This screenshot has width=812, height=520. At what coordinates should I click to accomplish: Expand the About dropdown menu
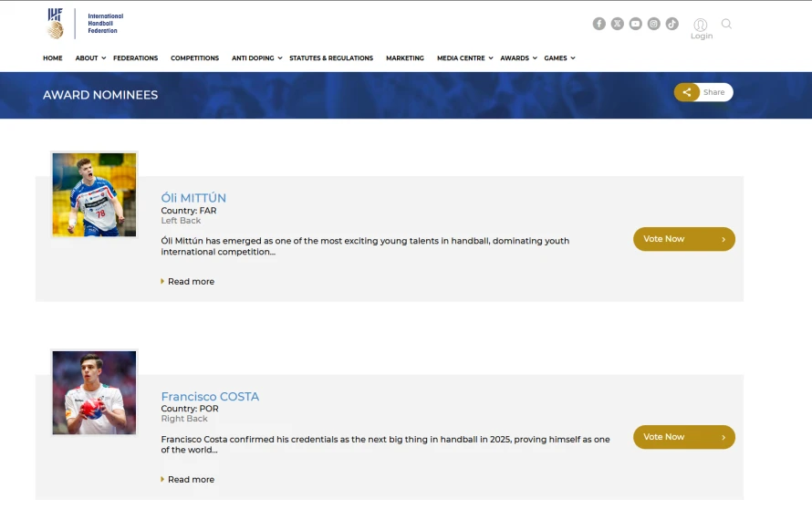(90, 58)
